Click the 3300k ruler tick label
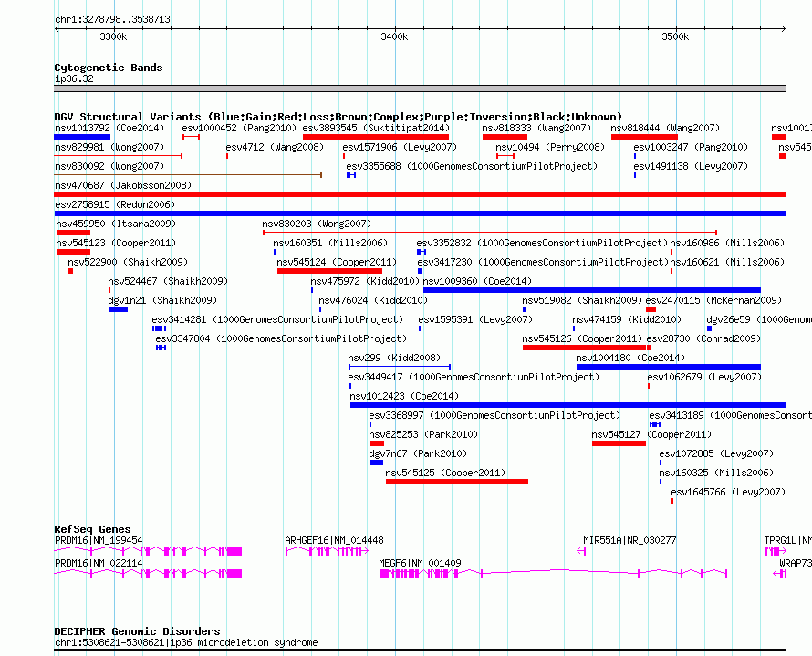The width and height of the screenshot is (812, 656). point(113,36)
